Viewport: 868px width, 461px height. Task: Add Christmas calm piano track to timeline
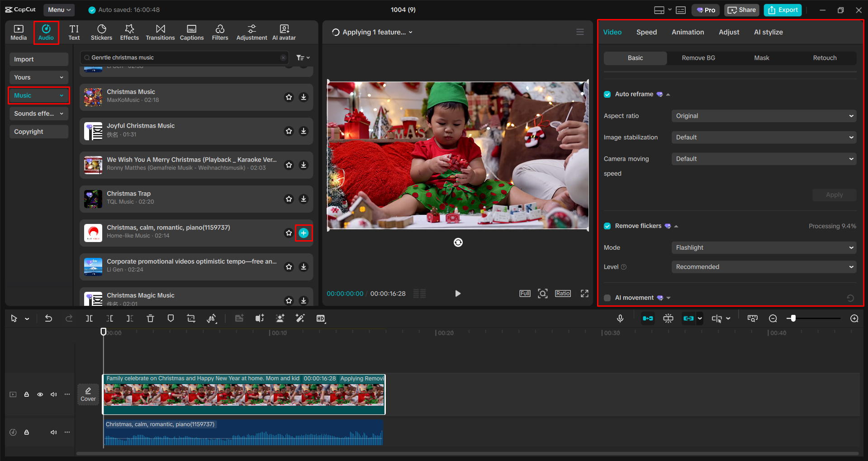click(303, 233)
